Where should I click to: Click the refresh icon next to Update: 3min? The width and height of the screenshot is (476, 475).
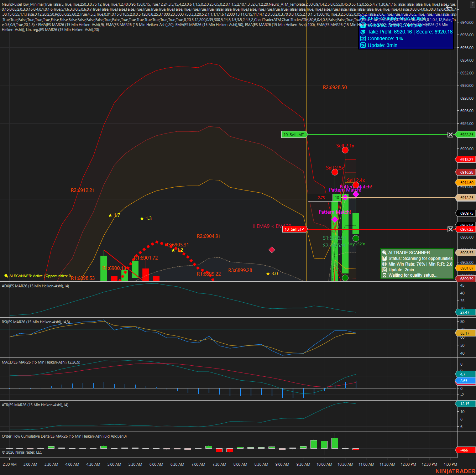(x=363, y=45)
